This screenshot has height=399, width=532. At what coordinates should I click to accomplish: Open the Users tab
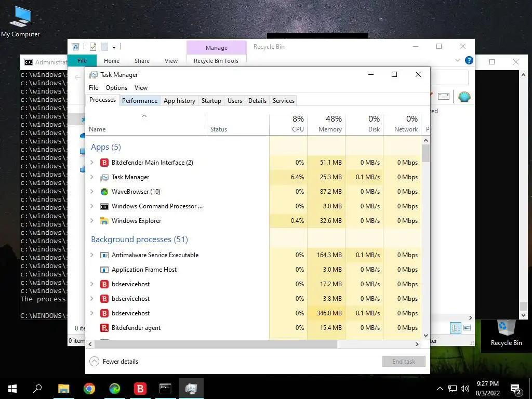[235, 101]
